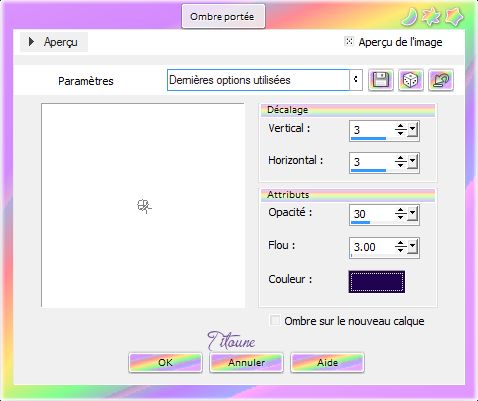Click the randomize parameters dice icon
478x401 pixels.
pos(411,80)
